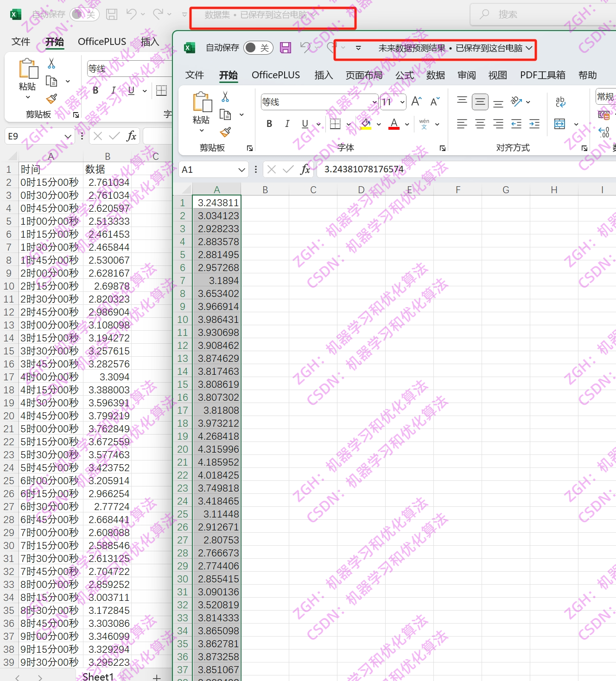Viewport: 616px width, 681px height.
Task: Toggle the 自动保存 AutoSave switch
Action: 258,48
